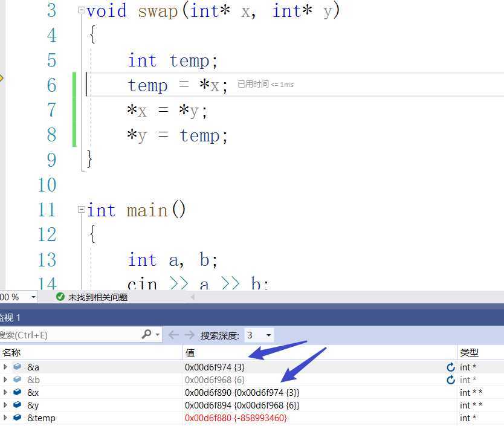The image size is (504, 426).
Task: Select the value 0x00d6f968 {6}
Action: (x=215, y=380)
